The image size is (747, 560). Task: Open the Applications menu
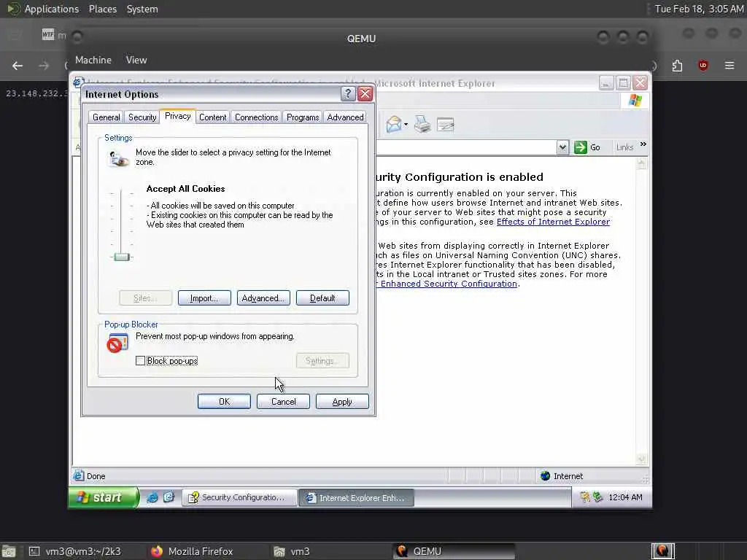(x=52, y=9)
